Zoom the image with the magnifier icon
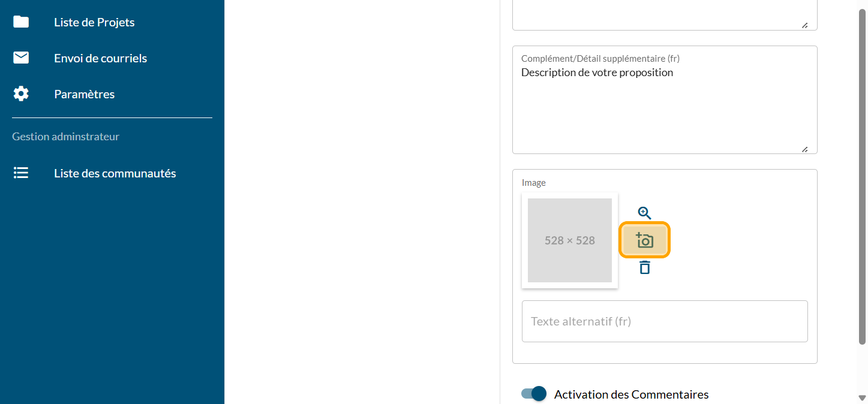868x404 pixels. (x=644, y=213)
